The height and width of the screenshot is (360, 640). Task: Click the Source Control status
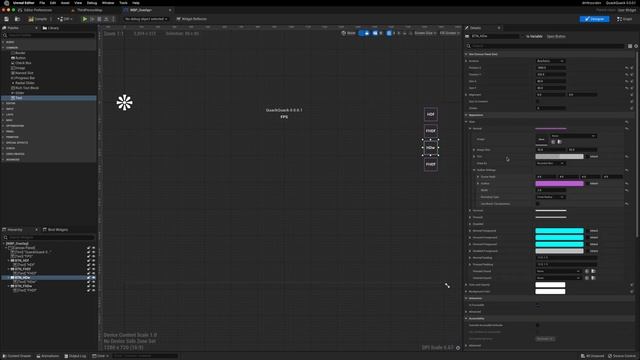(x=622, y=356)
